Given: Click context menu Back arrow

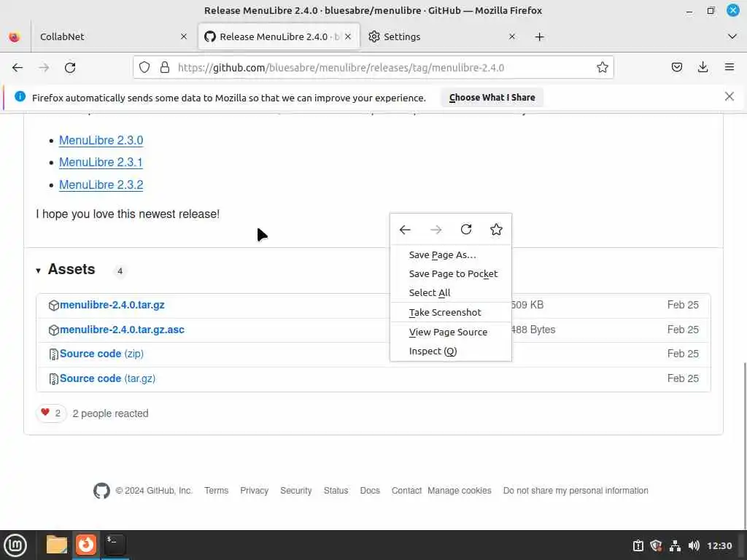Looking at the screenshot, I should coord(405,230).
